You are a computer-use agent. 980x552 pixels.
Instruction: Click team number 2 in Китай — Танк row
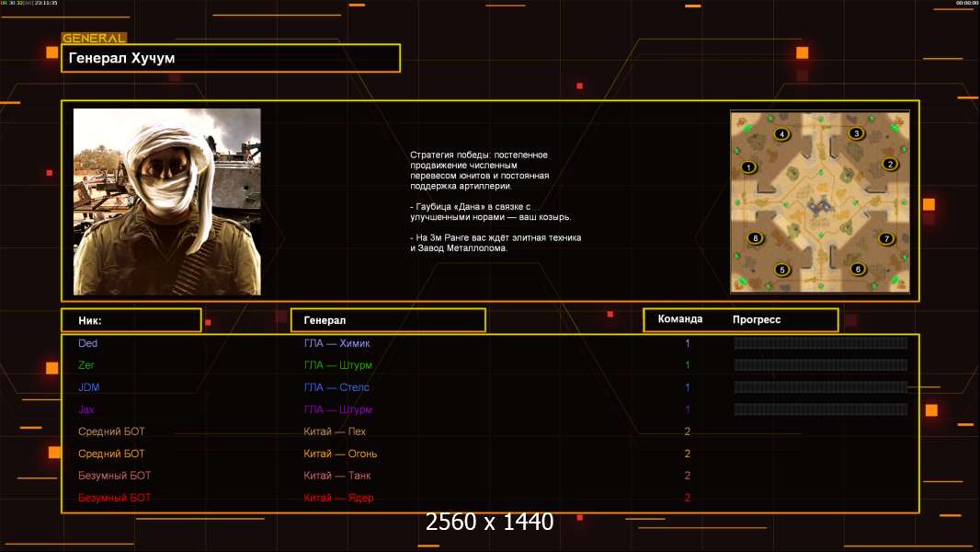coord(688,476)
